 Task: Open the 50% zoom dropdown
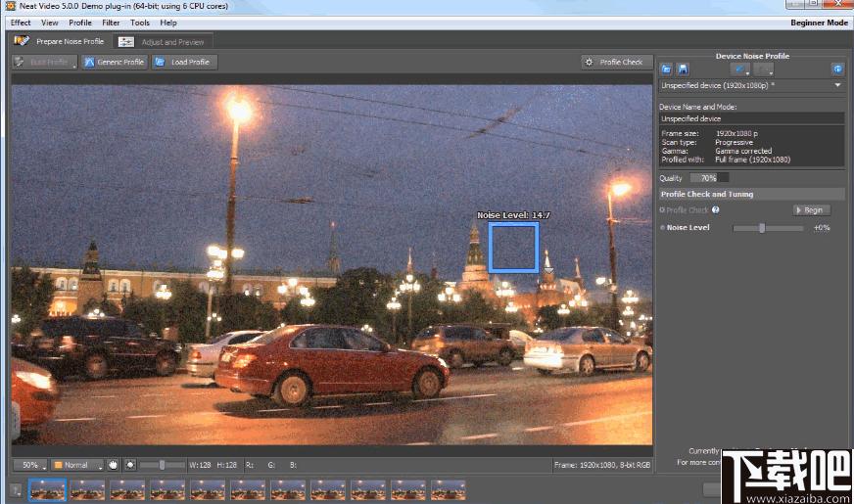point(30,465)
